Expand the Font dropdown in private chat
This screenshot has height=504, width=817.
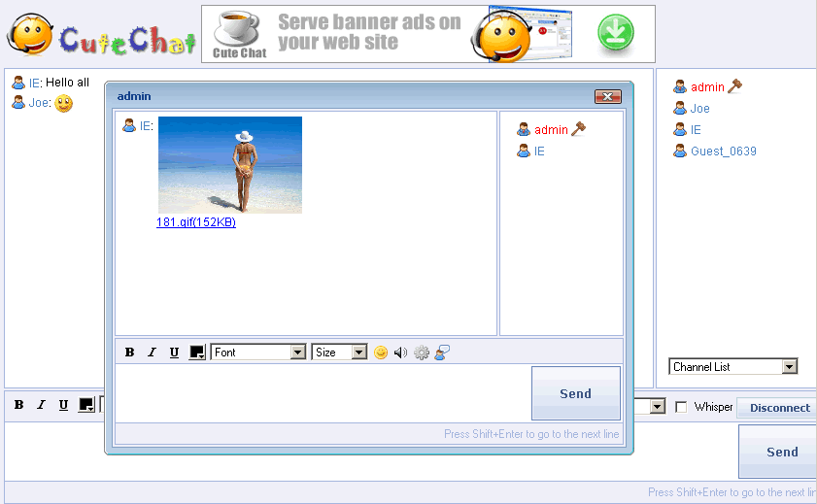(258, 353)
